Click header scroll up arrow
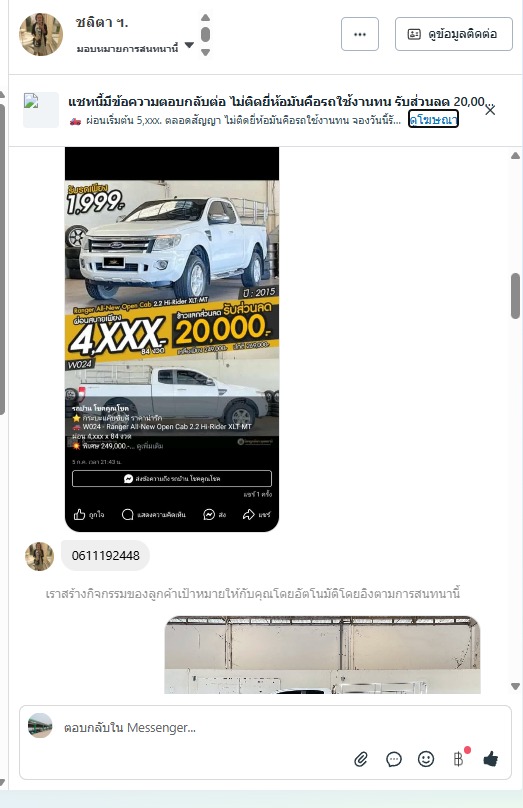This screenshot has width=523, height=808. coord(205,18)
